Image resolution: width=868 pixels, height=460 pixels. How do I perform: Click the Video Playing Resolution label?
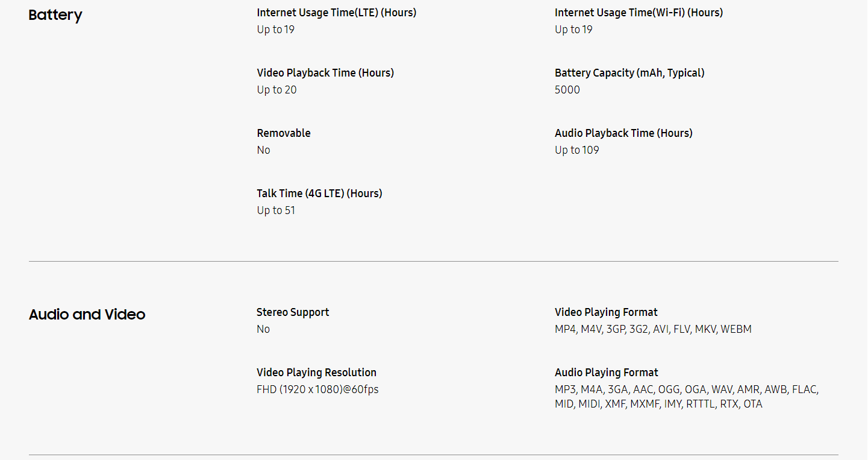click(x=316, y=373)
